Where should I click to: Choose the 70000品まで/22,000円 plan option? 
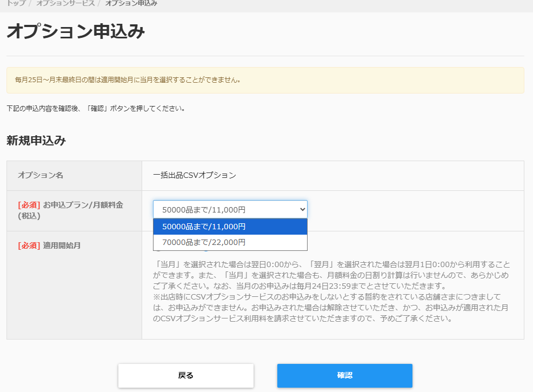[x=230, y=242]
